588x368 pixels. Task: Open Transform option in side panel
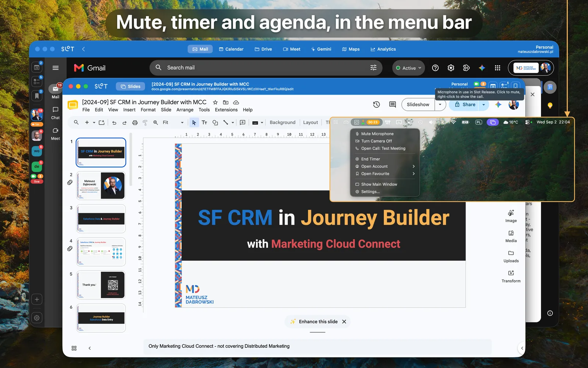[511, 276]
